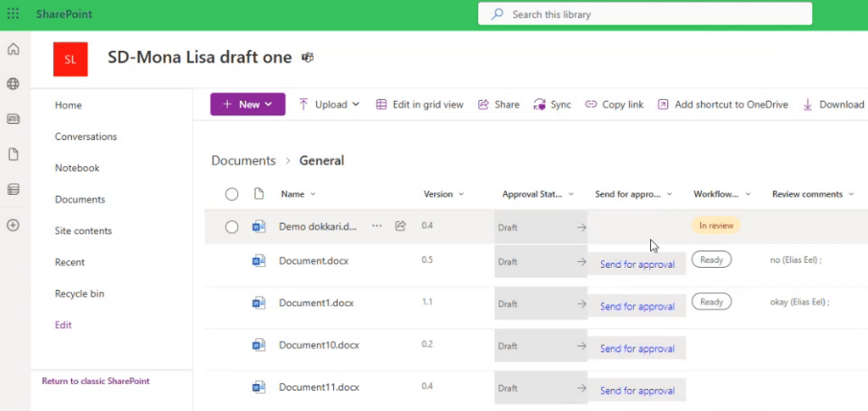Open Documents in site navigation
Viewport: 868px width, 411px height.
[x=80, y=200]
